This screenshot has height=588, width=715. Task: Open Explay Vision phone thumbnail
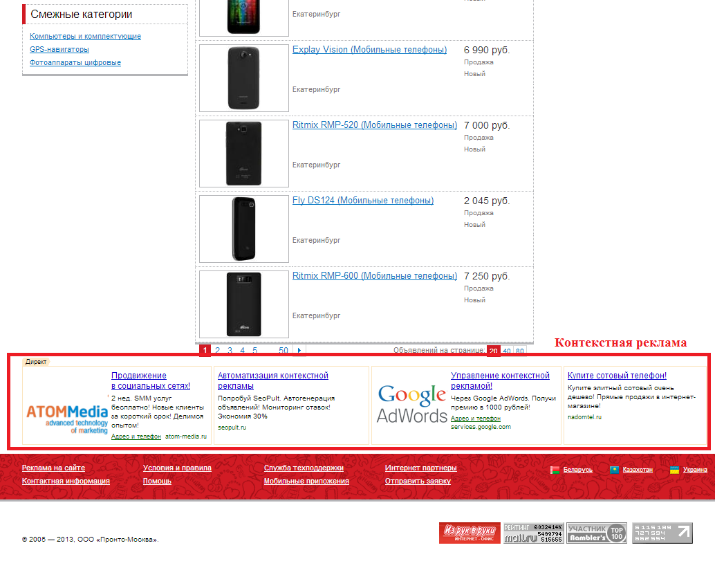[244, 78]
